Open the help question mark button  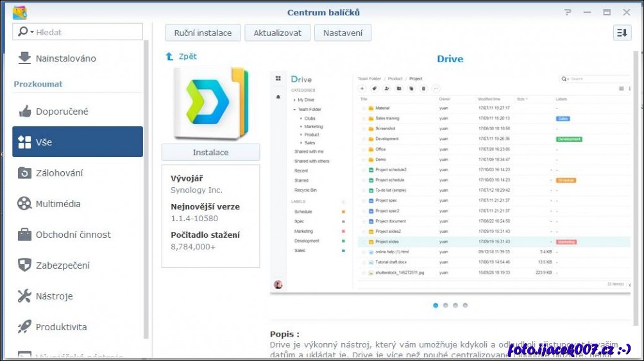point(568,12)
